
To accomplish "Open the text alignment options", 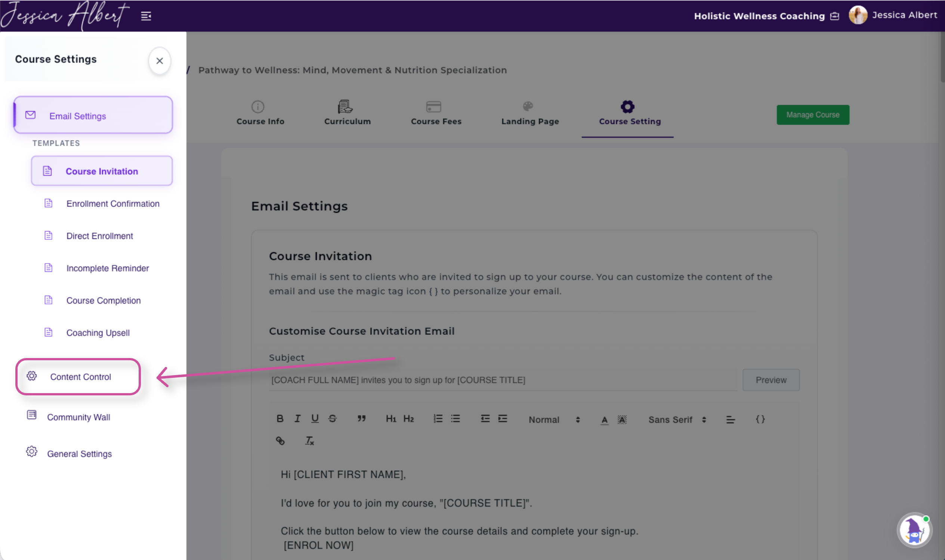I will tap(730, 420).
